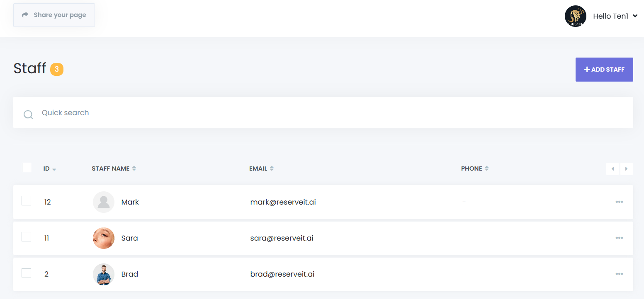Click email sara@reserveit.ai
Screen dimensions: 644x299
tap(282, 238)
